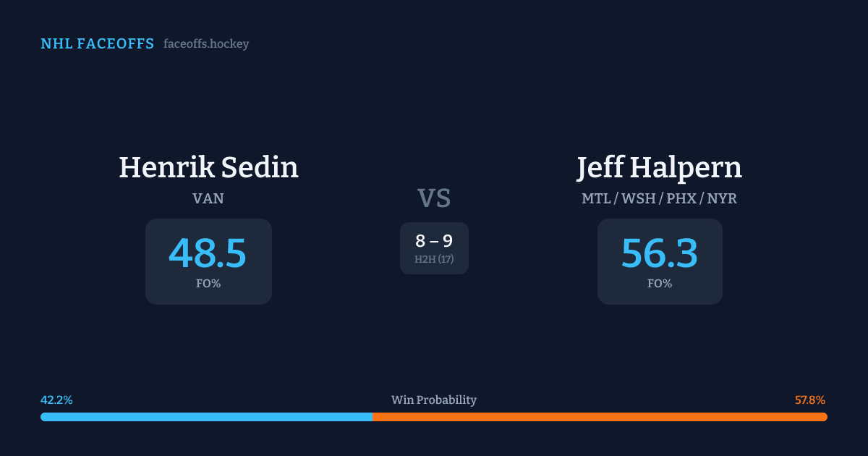Click the 56.3 faceoff percentage value
The width and height of the screenshot is (868, 456).
659,253
